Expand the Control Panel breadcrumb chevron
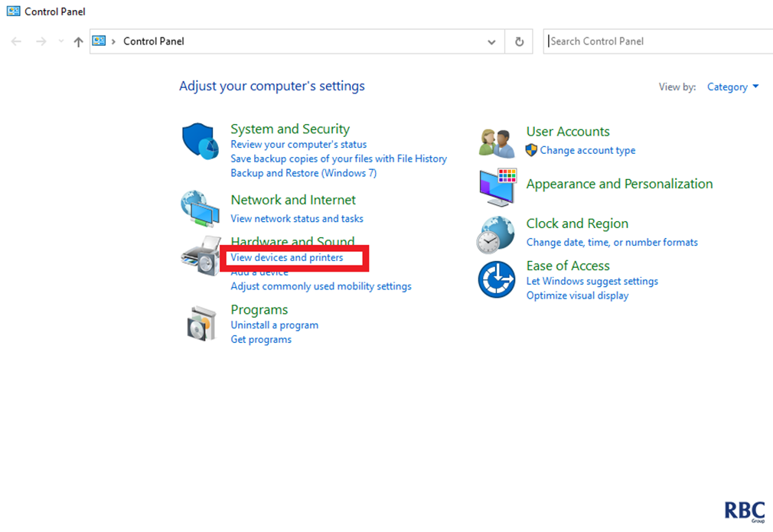The image size is (773, 532). tap(113, 41)
